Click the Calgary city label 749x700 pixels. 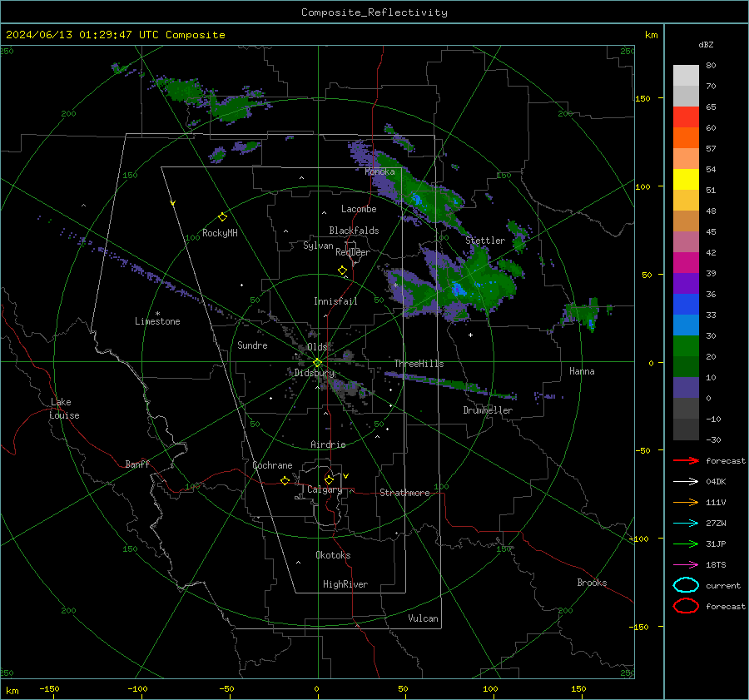[325, 489]
